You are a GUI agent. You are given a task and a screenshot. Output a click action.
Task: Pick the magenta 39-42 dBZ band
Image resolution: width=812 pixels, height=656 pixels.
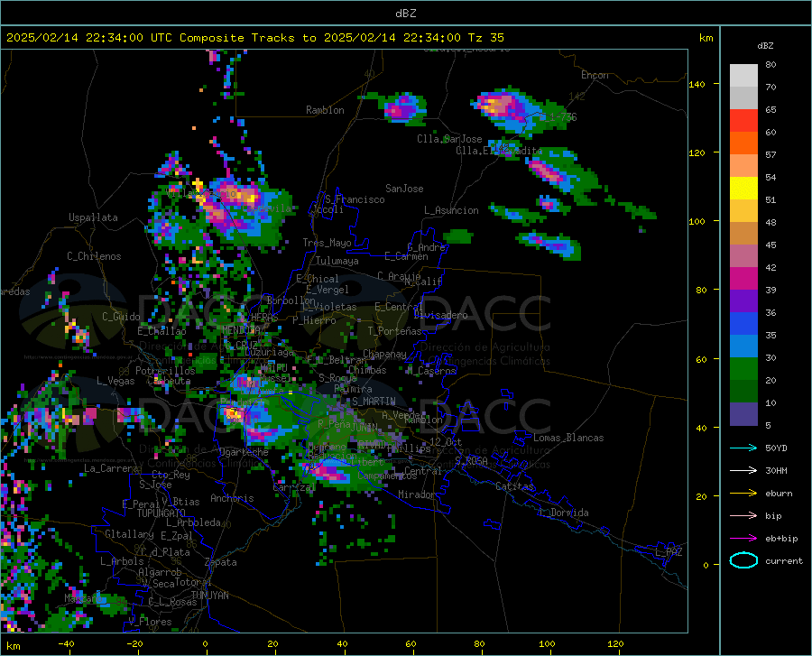click(x=743, y=279)
